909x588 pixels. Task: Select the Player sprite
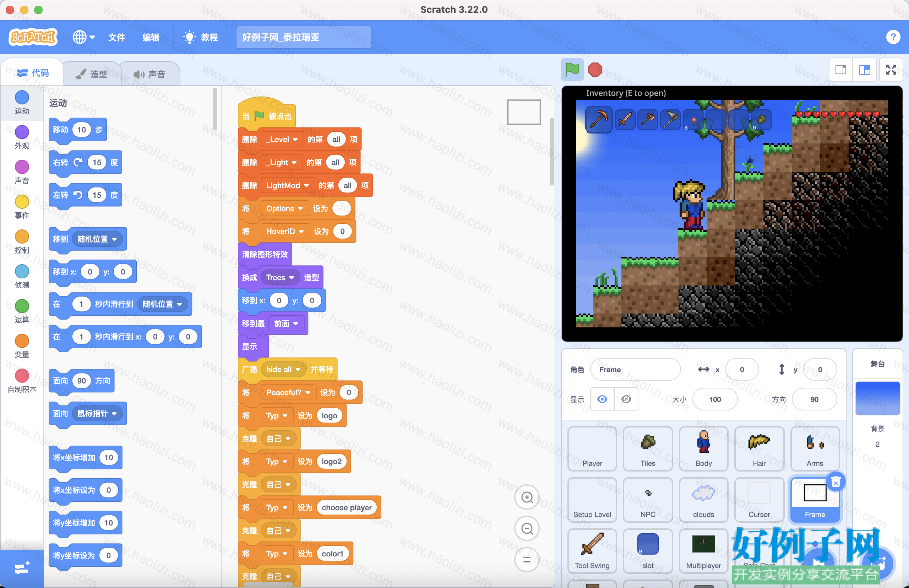click(x=592, y=449)
